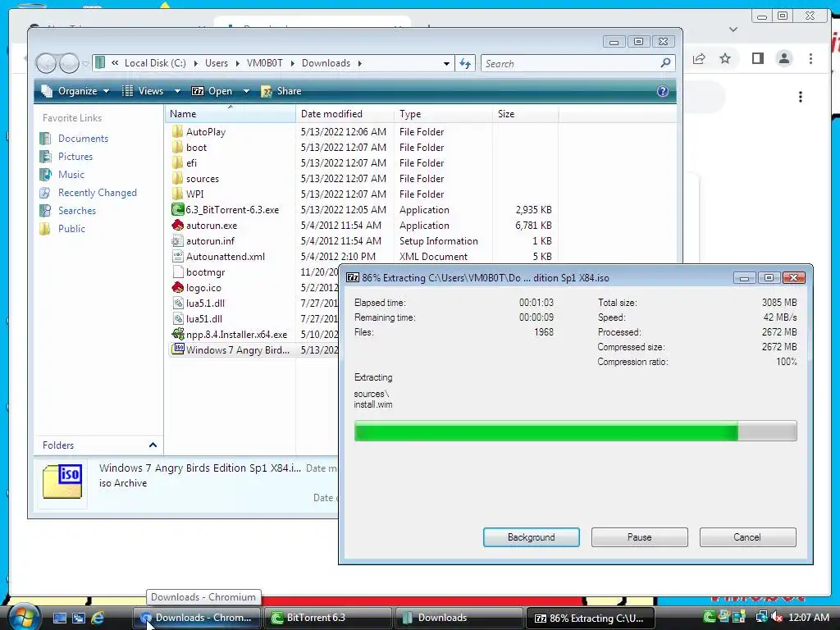Viewport: 840px width, 630px height.
Task: Expand breadcrumb arrow after Users
Action: 237,63
